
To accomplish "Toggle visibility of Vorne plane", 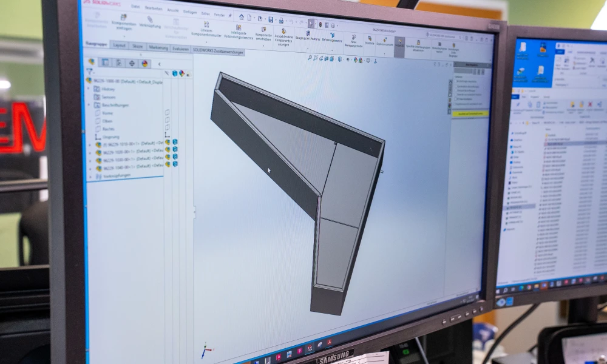I will pos(168,112).
